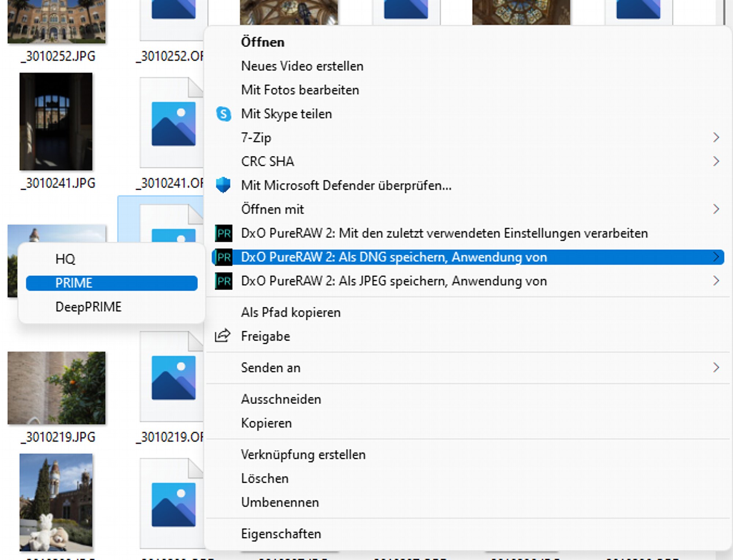The image size is (733, 560).
Task: Select the _3010241.ORF raw file icon
Action: point(172,122)
